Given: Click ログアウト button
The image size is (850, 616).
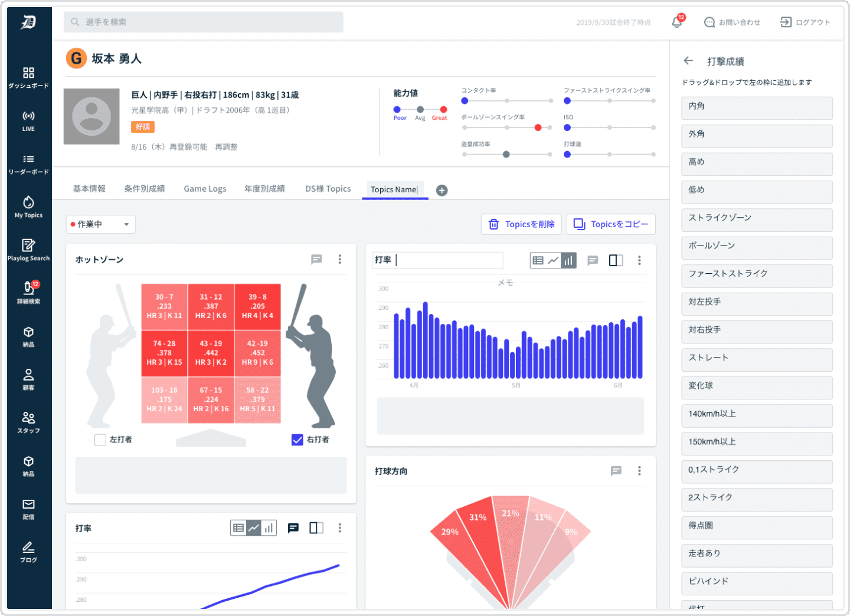Looking at the screenshot, I should point(805,22).
